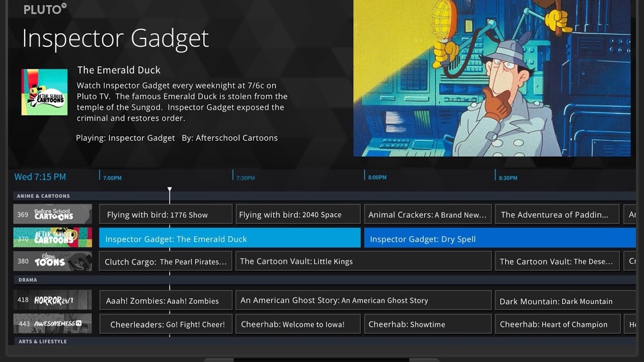Open Flying with bird: 2040 Space
The height and width of the screenshot is (362, 644).
click(298, 214)
